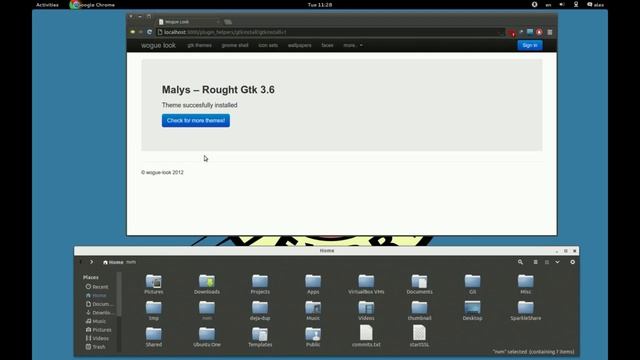Select Music in Places sidebar
640x360 pixels.
coord(97,321)
